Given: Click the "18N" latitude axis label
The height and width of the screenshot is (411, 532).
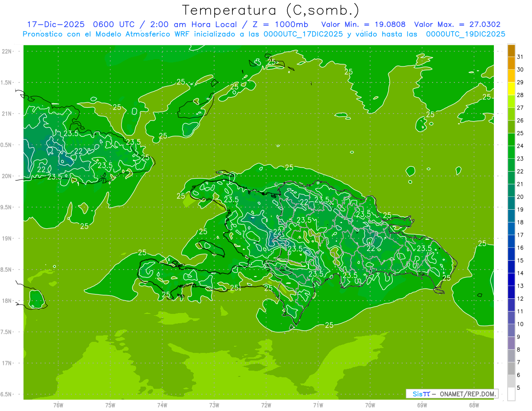Looking at the screenshot, I should [x=7, y=301].
